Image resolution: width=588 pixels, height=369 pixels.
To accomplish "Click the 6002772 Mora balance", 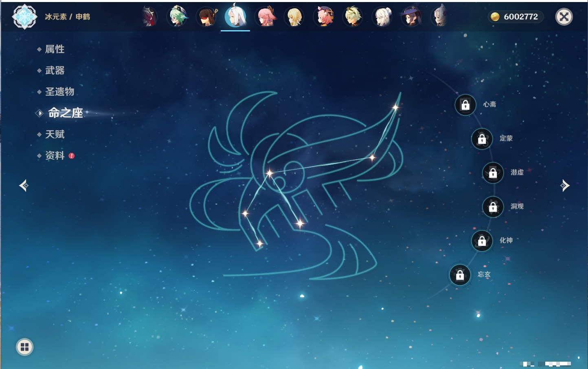I will [x=521, y=17].
